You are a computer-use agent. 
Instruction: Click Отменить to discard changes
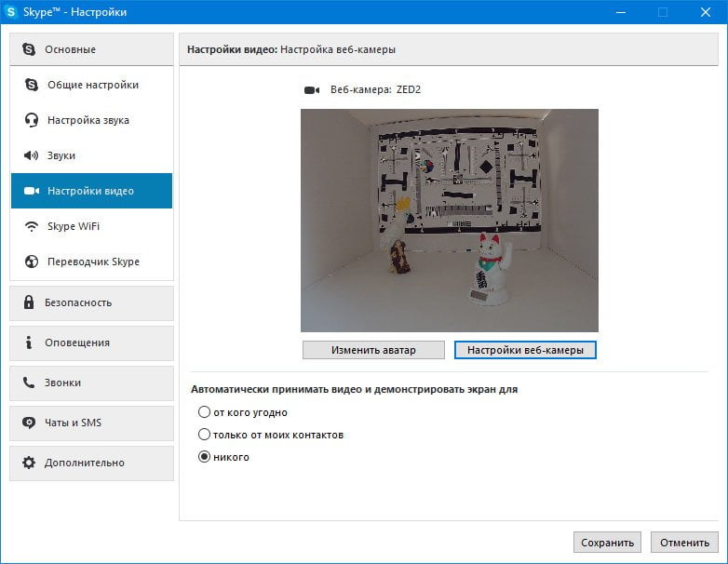pos(684,543)
